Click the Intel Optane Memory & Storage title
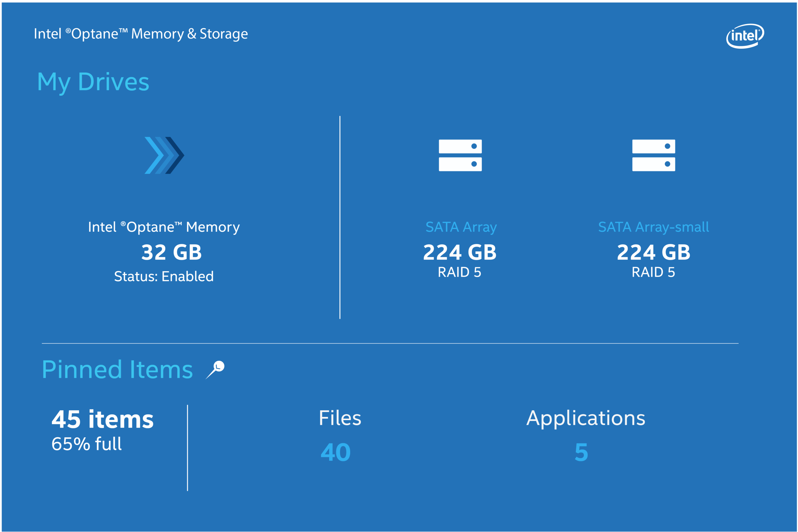This screenshot has width=798, height=532. click(141, 34)
